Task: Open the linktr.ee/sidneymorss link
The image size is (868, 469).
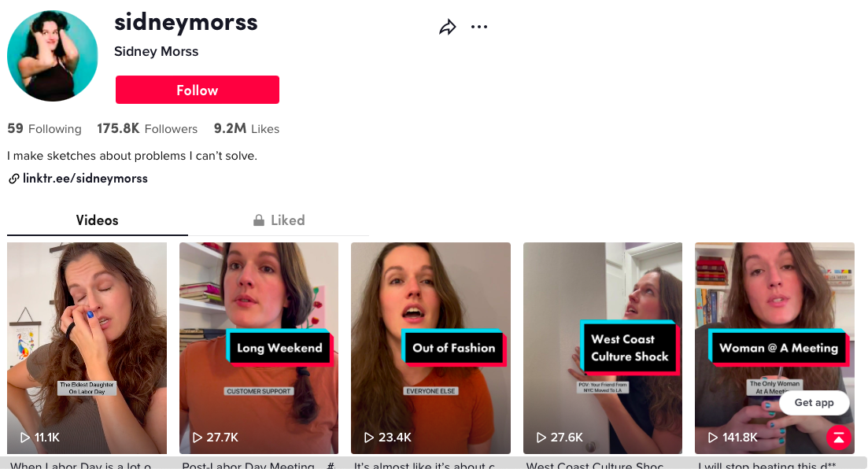Action: tap(85, 179)
